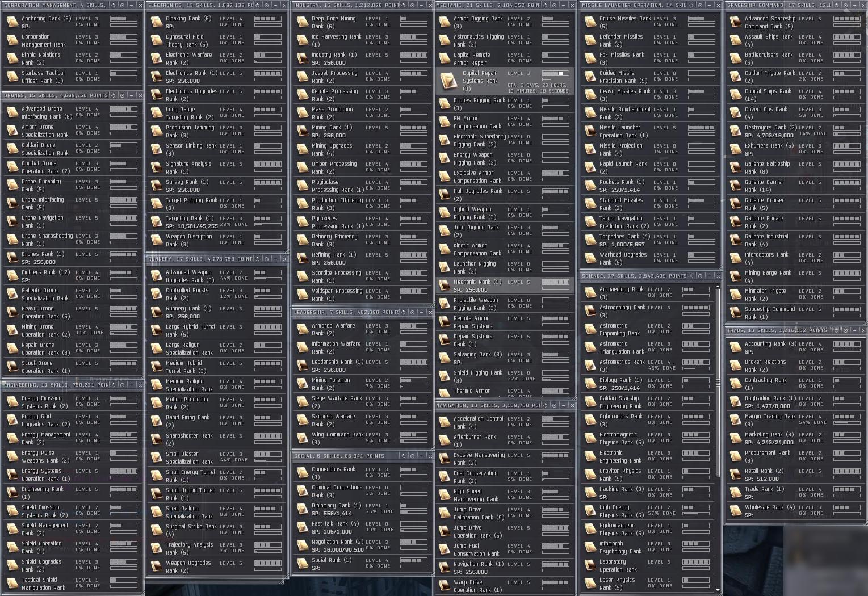The height and width of the screenshot is (596, 868).
Task: Click the Deep Core Mining book icon
Action: point(302,22)
